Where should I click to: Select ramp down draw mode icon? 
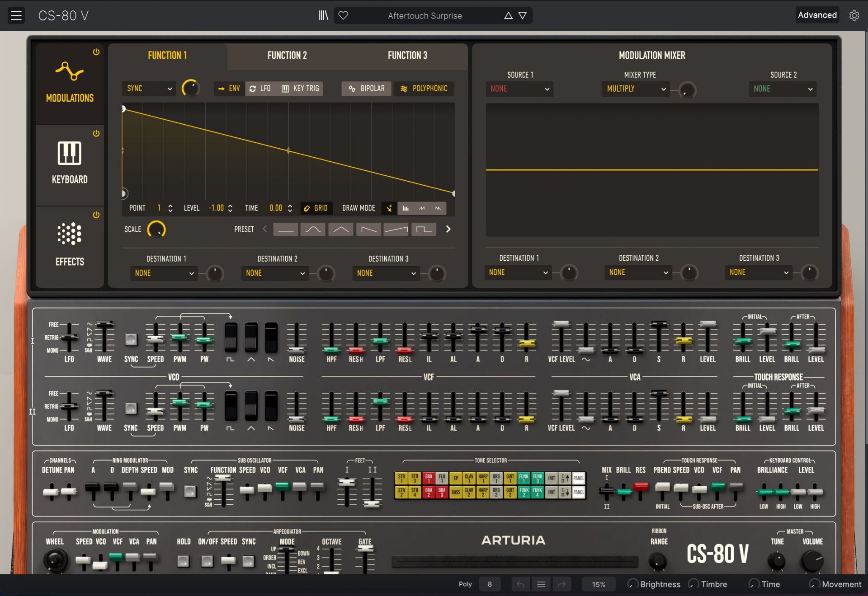tap(438, 208)
